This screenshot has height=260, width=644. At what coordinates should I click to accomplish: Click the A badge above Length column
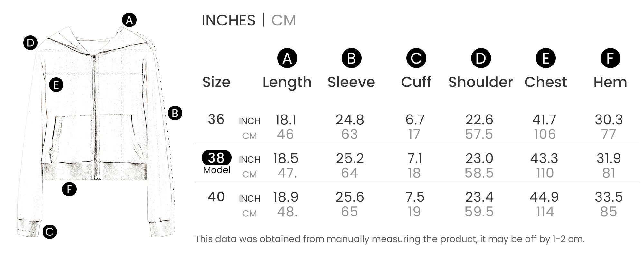(x=287, y=58)
